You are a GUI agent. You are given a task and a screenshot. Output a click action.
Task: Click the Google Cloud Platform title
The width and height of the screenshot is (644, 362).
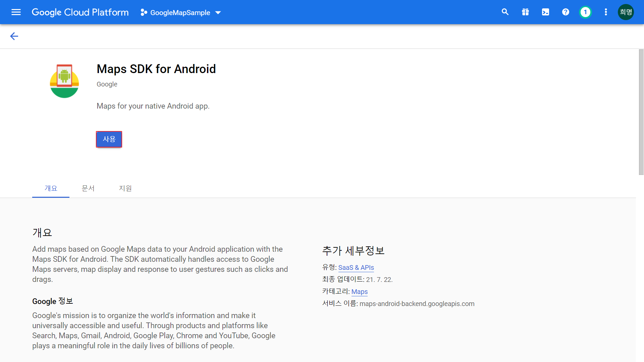(80, 12)
